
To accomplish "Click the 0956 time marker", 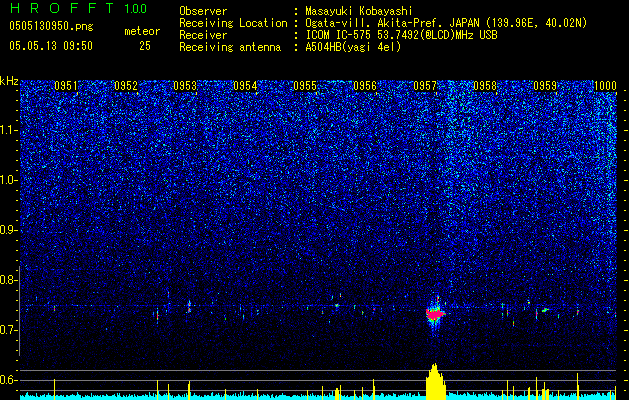I will [365, 86].
